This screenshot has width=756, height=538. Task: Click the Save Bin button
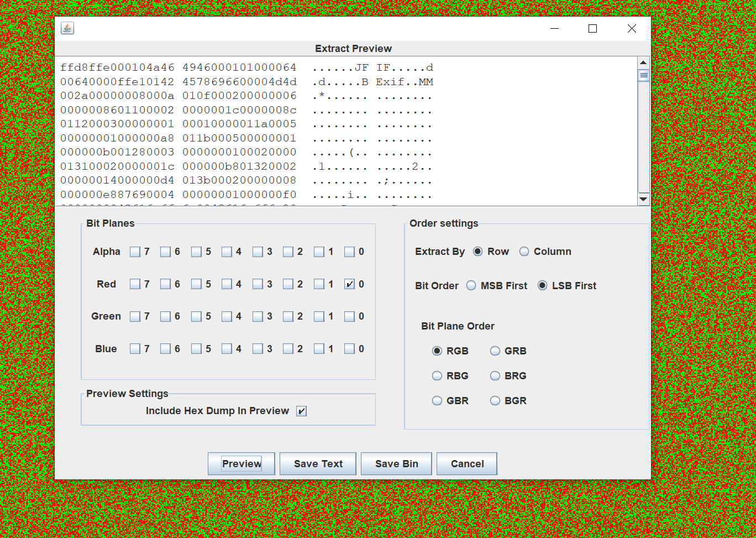pyautogui.click(x=397, y=463)
